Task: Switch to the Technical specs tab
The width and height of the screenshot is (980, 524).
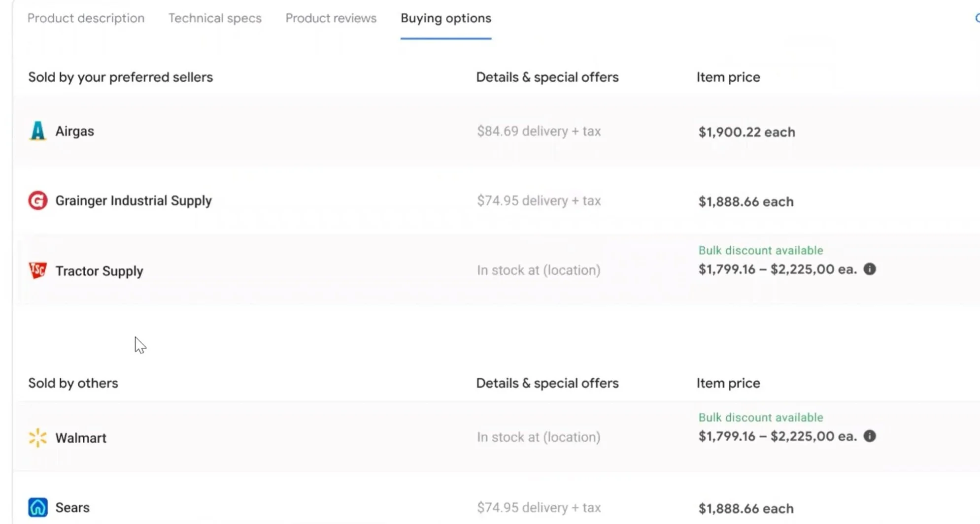Action: pyautogui.click(x=215, y=18)
